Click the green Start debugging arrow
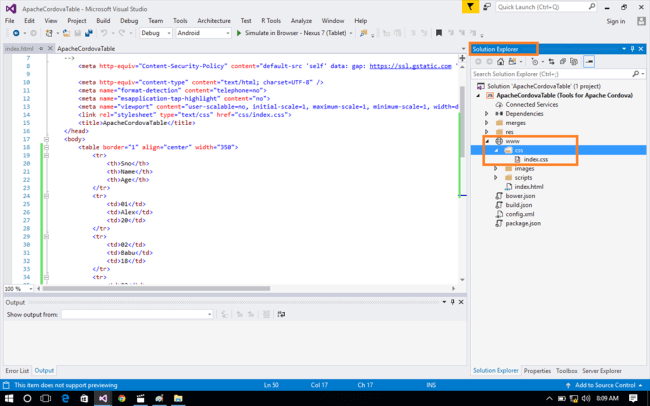 pos(239,33)
